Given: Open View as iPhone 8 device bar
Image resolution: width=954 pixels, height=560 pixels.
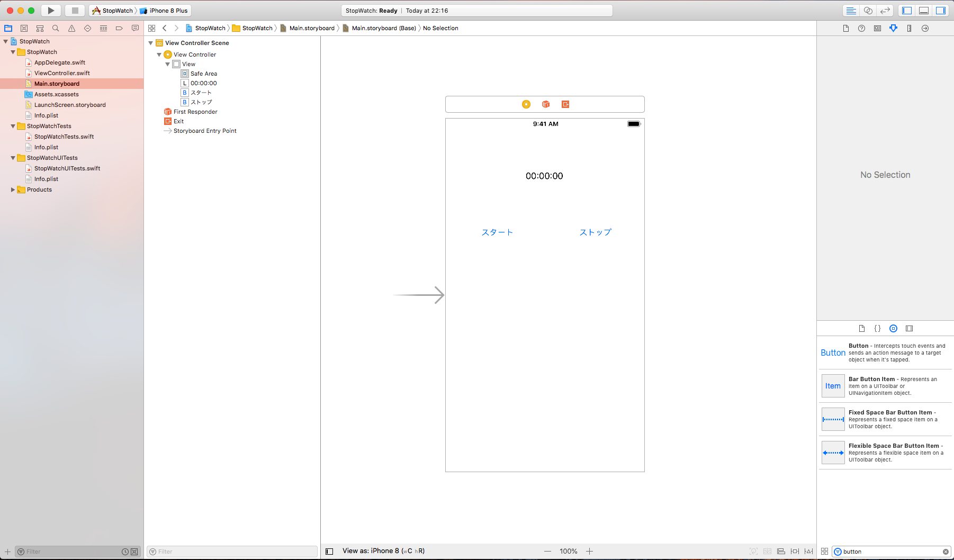Looking at the screenshot, I should coord(383,551).
